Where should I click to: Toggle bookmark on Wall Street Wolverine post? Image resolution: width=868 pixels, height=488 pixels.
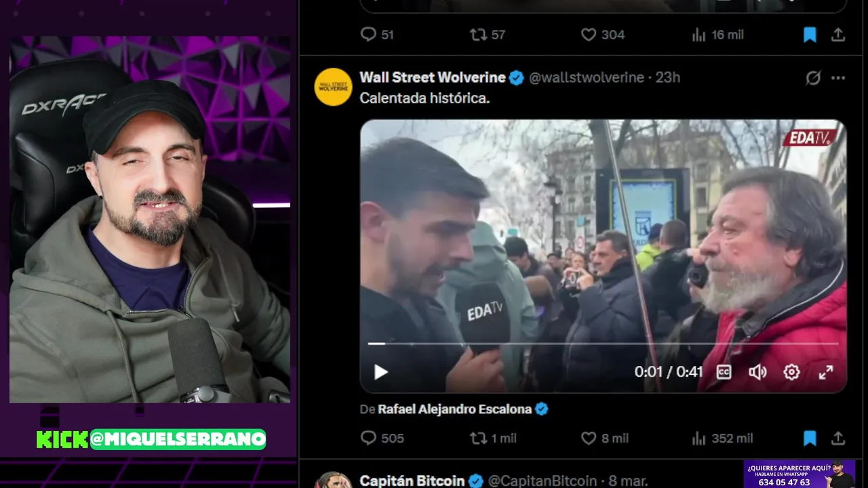click(x=810, y=439)
